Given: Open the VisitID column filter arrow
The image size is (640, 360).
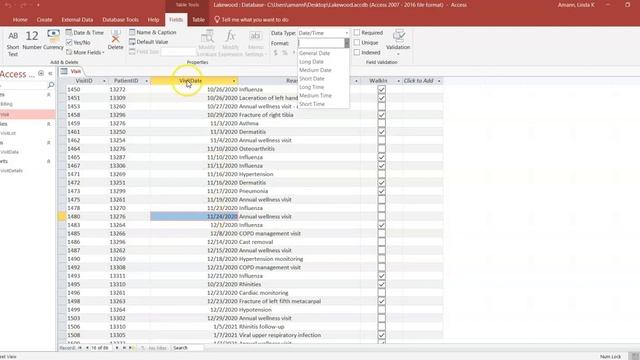Looking at the screenshot, I should point(104,81).
